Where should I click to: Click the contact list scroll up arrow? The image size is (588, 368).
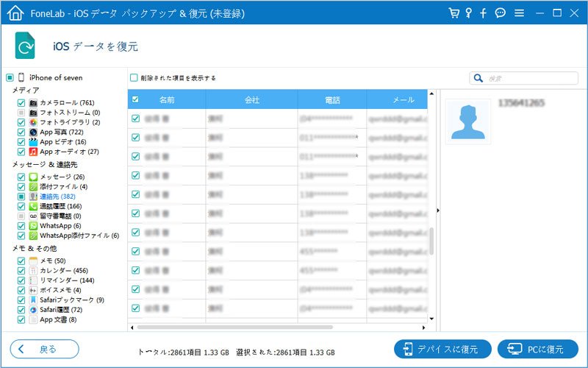pyautogui.click(x=431, y=93)
